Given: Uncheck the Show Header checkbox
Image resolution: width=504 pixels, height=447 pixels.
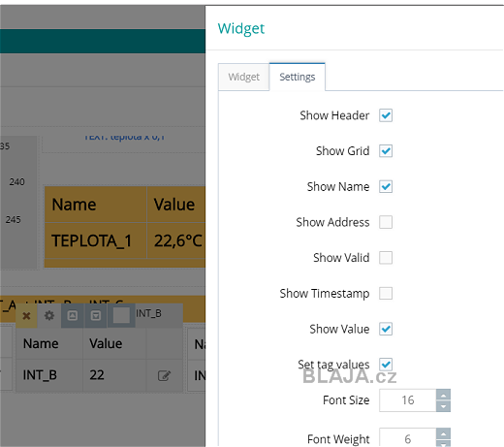Looking at the screenshot, I should pos(386,115).
